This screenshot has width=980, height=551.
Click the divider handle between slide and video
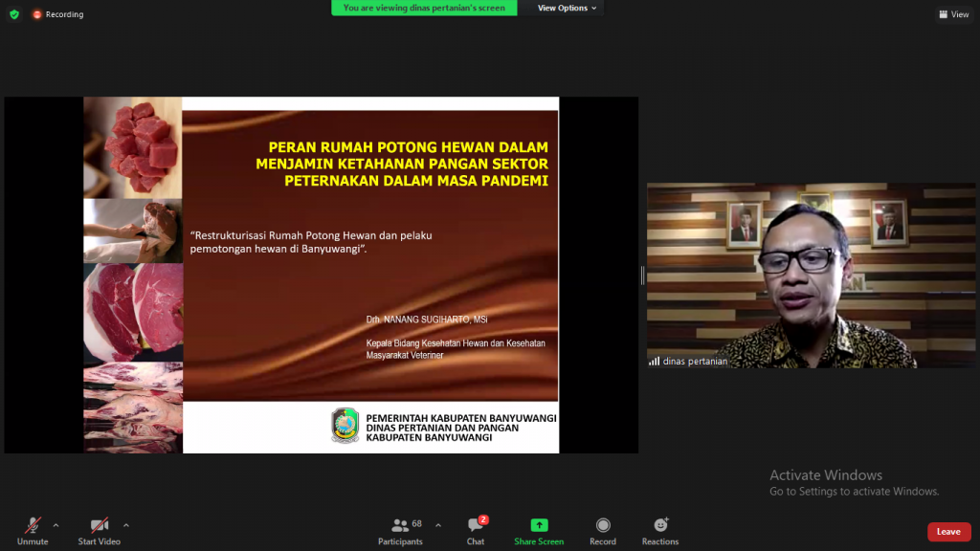coord(642,275)
